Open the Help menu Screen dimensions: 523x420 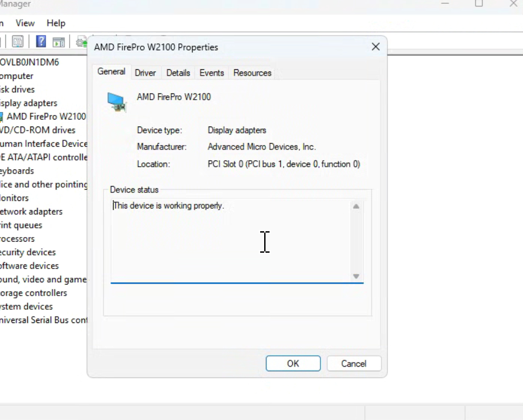pyautogui.click(x=56, y=23)
